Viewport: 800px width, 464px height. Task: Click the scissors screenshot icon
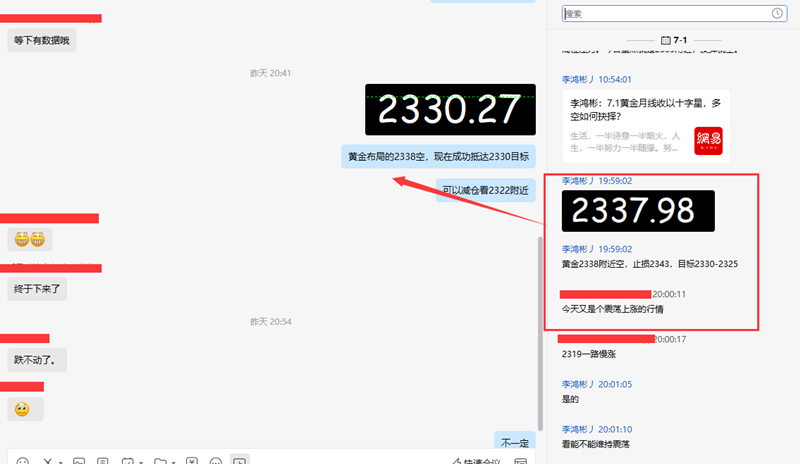click(x=47, y=460)
